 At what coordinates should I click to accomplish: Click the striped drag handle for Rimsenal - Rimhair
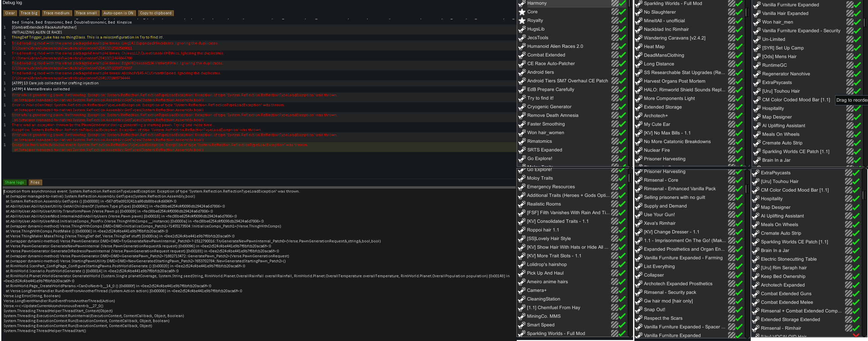point(848,328)
